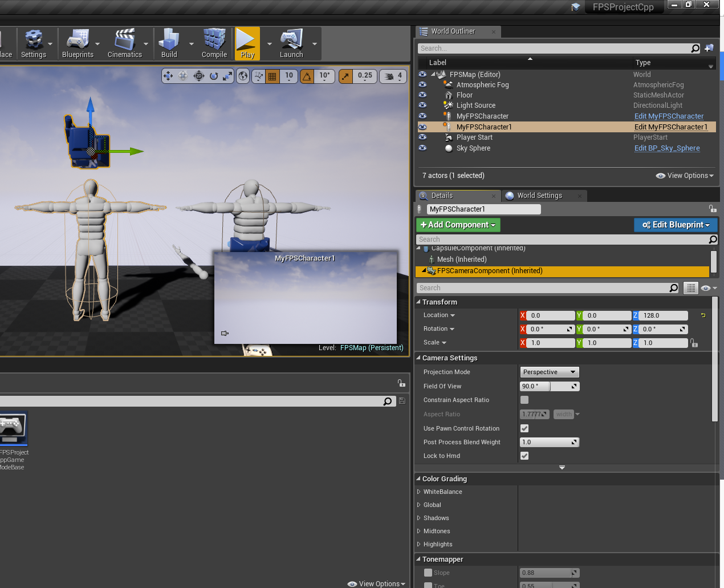Select the rotate gizmo mode

point(214,76)
